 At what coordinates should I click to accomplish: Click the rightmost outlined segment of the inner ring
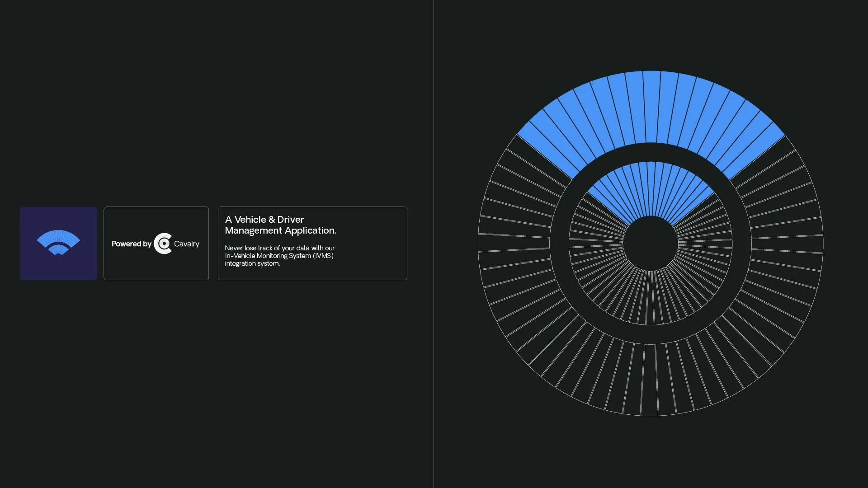tap(705, 244)
